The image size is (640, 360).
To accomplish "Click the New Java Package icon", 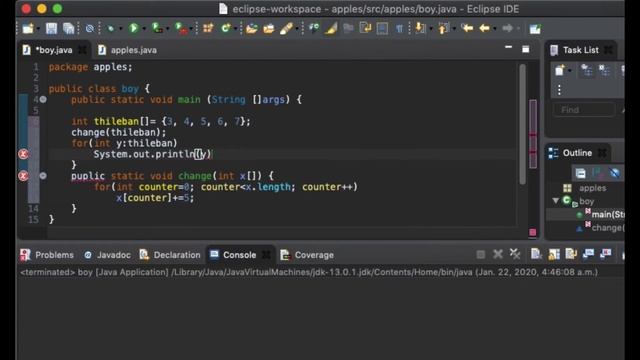I will coord(208,28).
